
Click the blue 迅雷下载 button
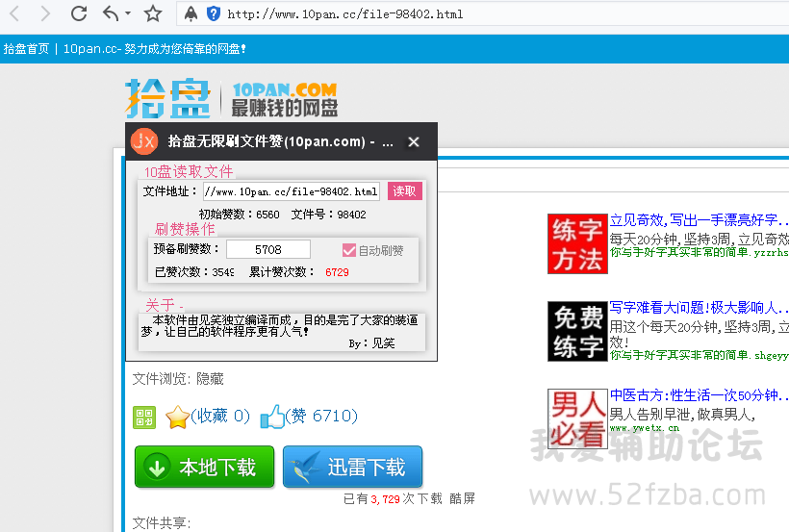[352, 468]
